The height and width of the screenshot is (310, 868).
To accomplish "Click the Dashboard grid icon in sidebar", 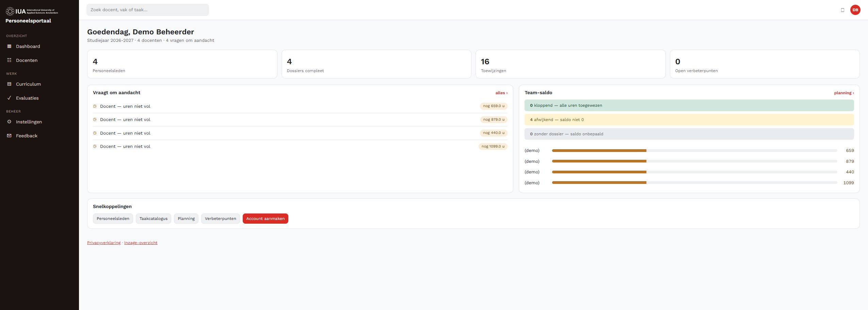I will point(9,46).
